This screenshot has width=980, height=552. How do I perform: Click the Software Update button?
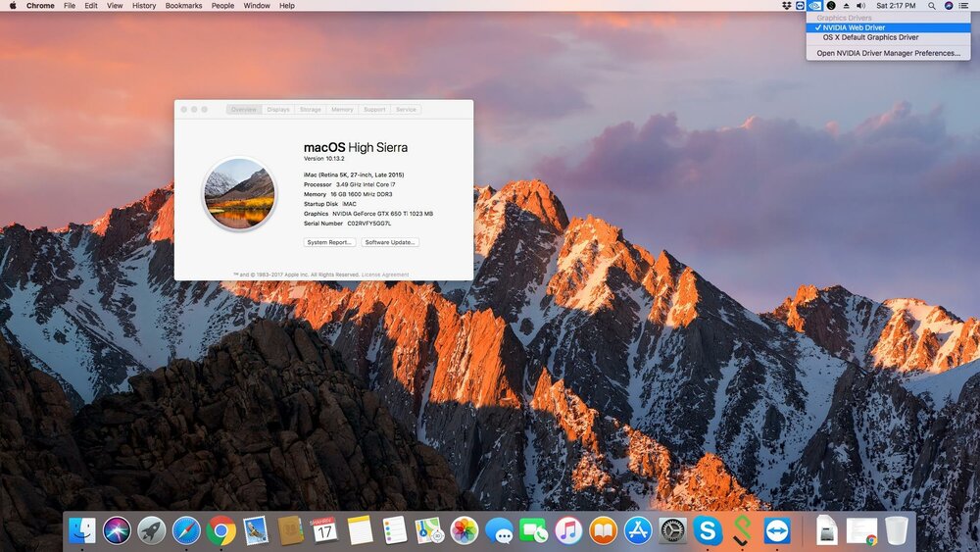pos(390,242)
